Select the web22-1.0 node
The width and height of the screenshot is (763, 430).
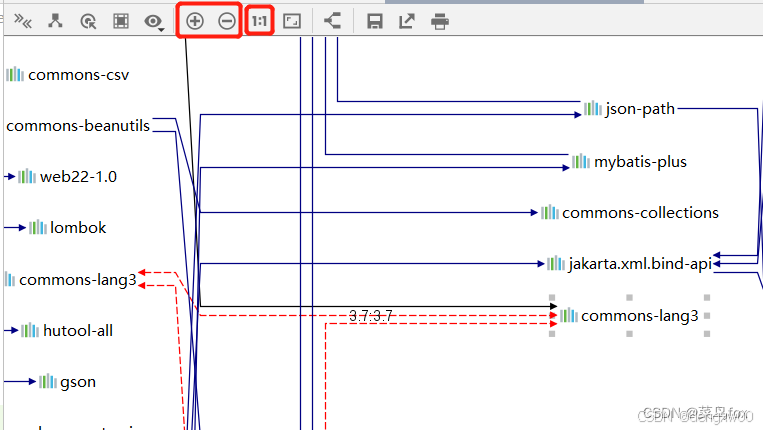(67, 177)
